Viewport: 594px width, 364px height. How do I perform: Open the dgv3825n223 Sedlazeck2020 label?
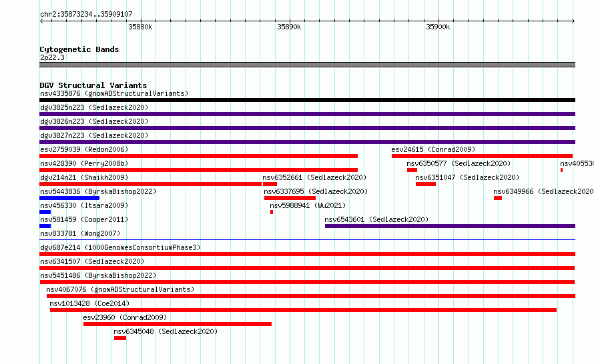(94, 107)
